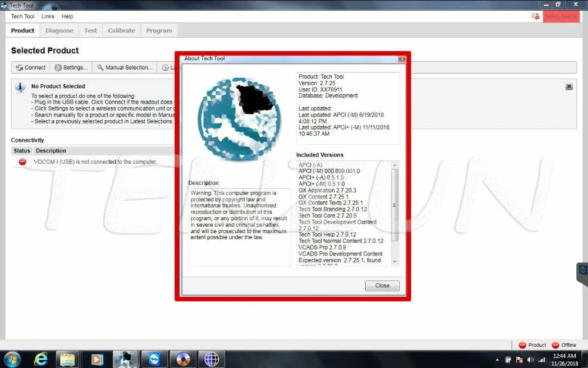Click the 'User ID: XX78911' text

[x=320, y=89]
